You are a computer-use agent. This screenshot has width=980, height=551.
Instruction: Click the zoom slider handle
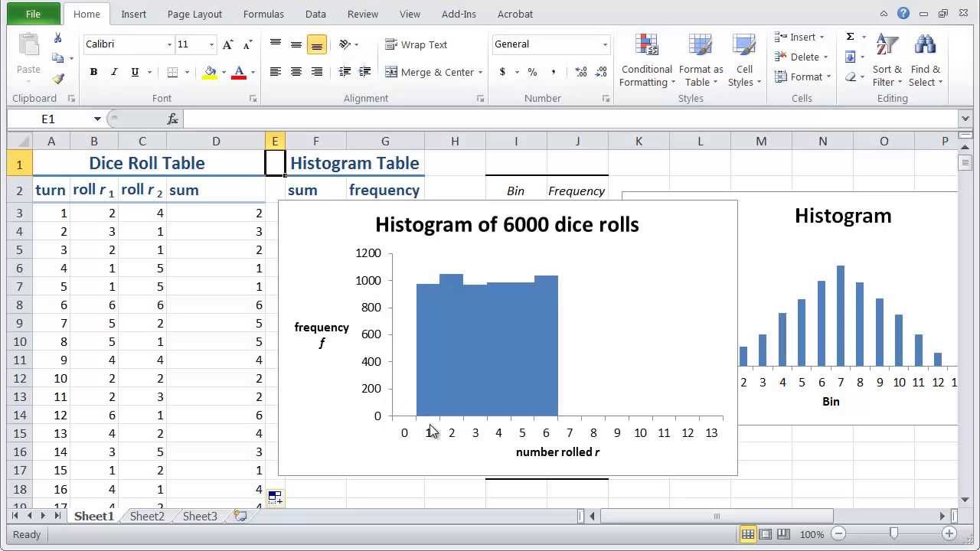[x=893, y=533]
